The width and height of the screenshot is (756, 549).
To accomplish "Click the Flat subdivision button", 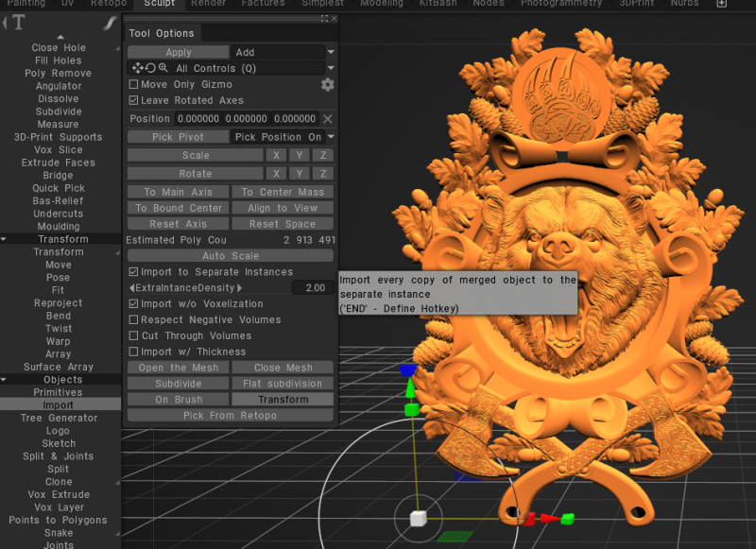I will pos(283,384).
